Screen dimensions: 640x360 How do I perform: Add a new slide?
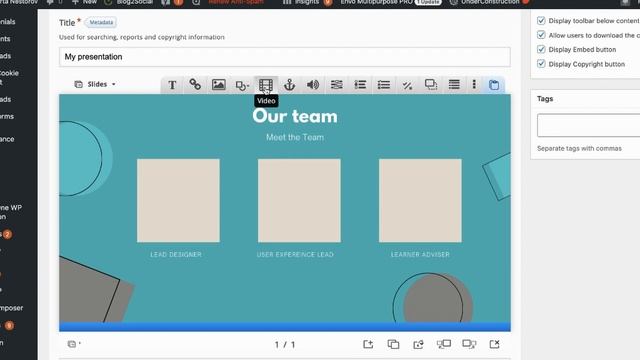(368, 344)
